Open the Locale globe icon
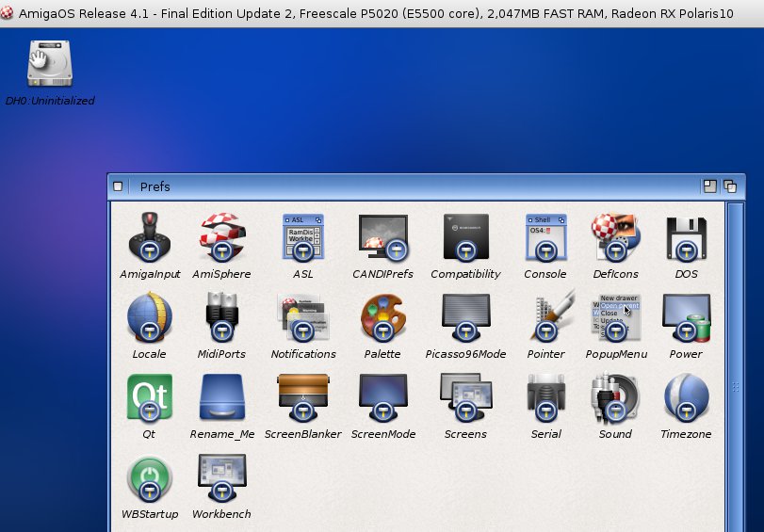 point(150,316)
